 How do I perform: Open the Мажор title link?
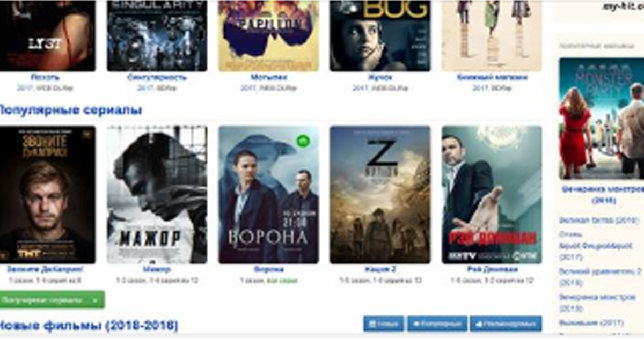[157, 269]
